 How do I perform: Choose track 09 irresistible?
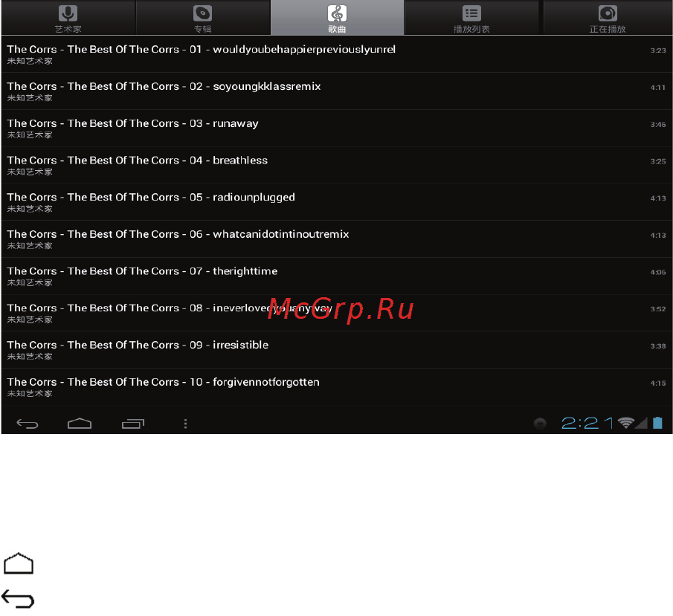336,349
